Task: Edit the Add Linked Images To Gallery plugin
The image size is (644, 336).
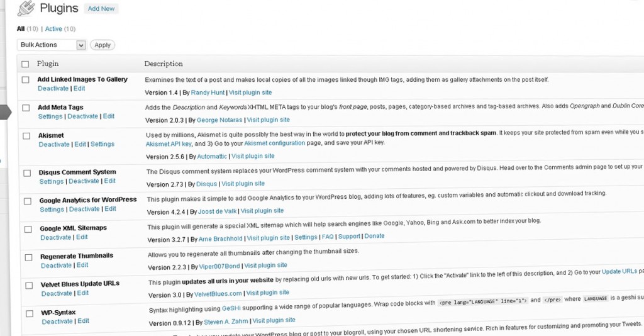Action: [79, 88]
